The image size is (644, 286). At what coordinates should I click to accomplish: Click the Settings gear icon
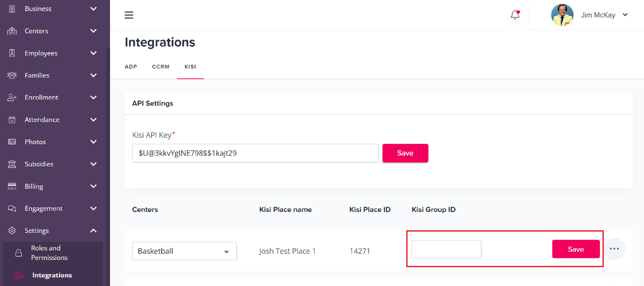(x=12, y=231)
